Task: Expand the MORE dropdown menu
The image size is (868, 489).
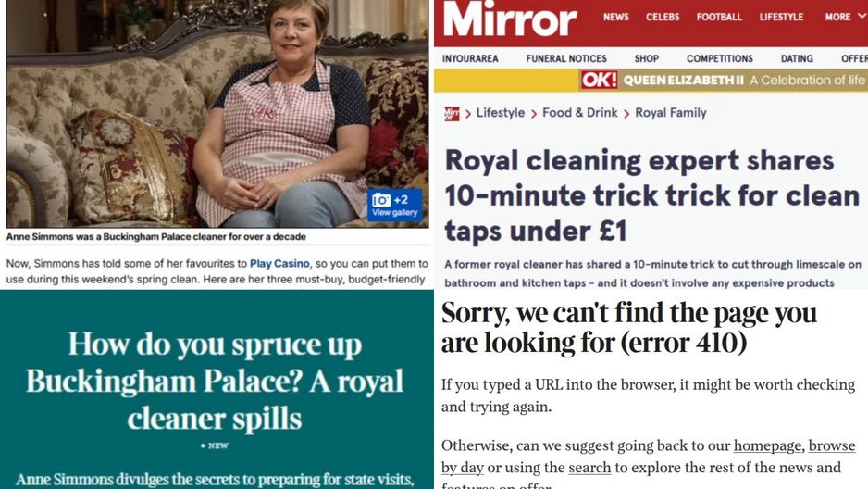Action: point(845,17)
